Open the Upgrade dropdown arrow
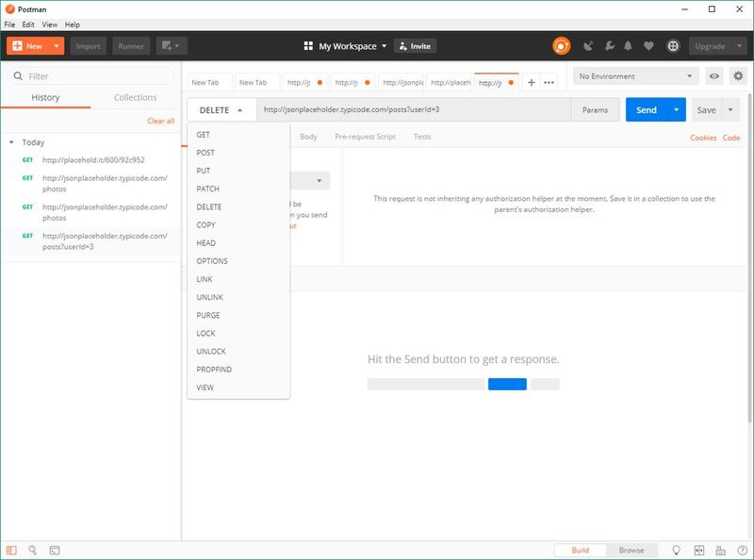This screenshot has height=560, width=754. coord(739,46)
